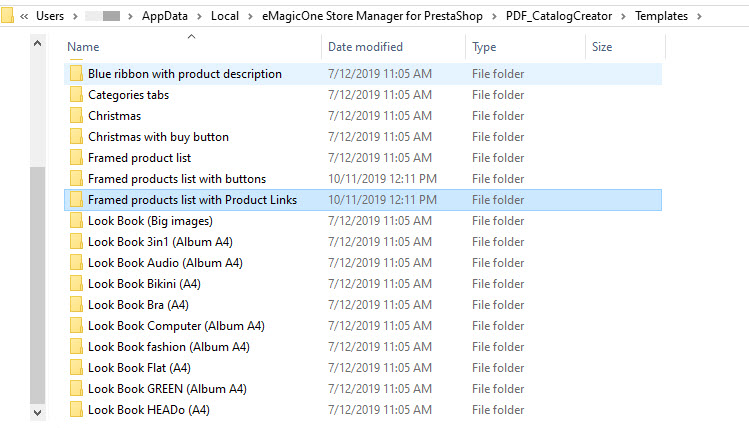This screenshot has width=749, height=428.
Task: Open the chevron dropdown after AppData
Action: (x=200, y=16)
